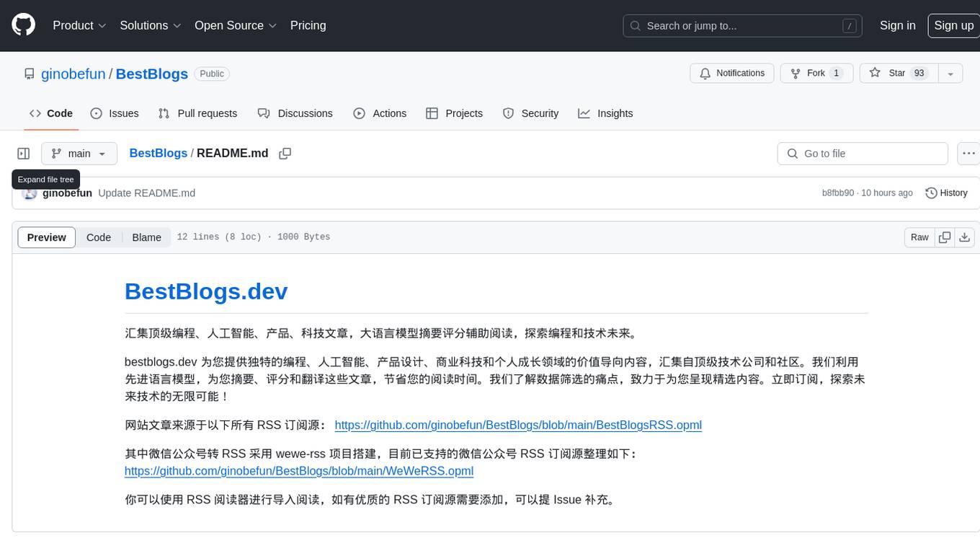Expand the Solutions menu

[x=151, y=25]
